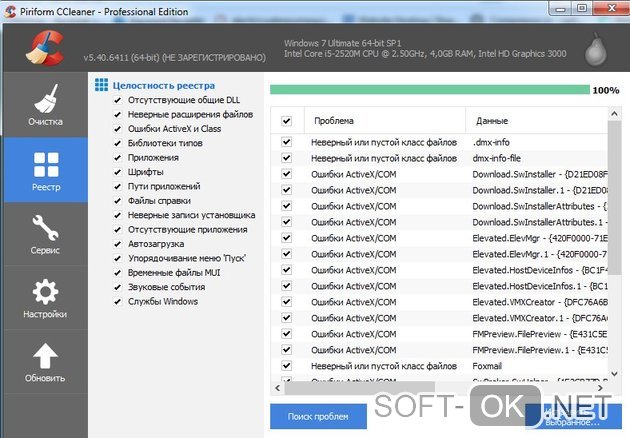Open the Очистка cleaner section

pos(45,105)
